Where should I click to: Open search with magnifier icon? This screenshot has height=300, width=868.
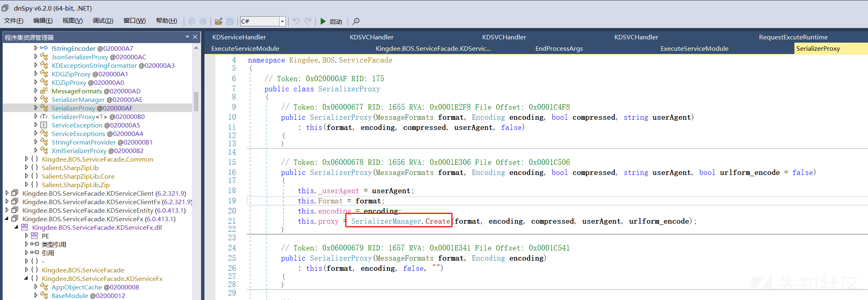click(x=356, y=21)
